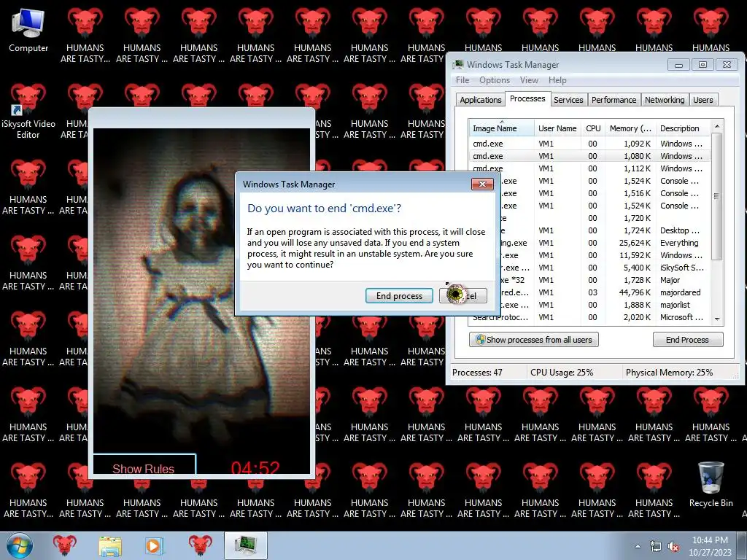Image resolution: width=747 pixels, height=560 pixels.
Task: Close the end cmd.exe confirmation dialog
Action: point(482,184)
